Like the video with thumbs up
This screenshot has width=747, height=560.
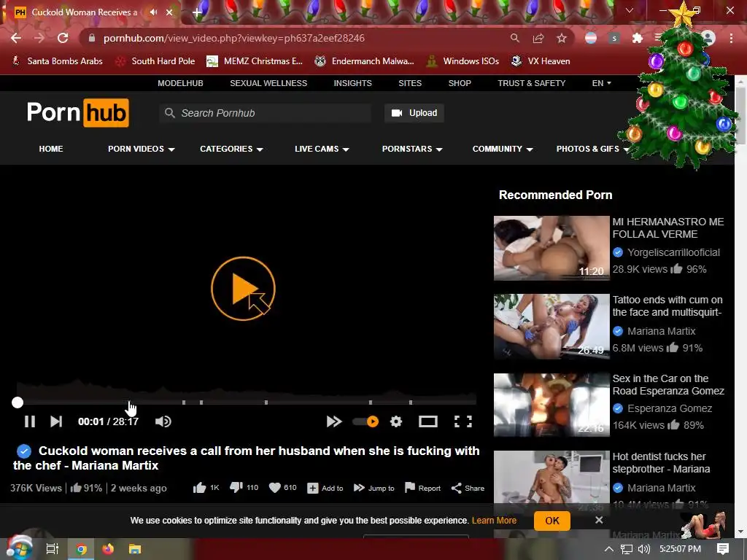(200, 488)
